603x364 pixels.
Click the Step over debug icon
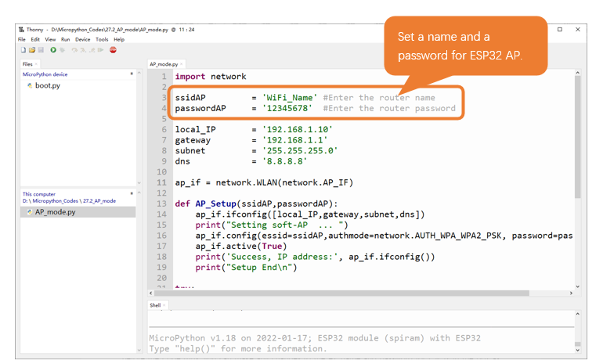tap(74, 50)
